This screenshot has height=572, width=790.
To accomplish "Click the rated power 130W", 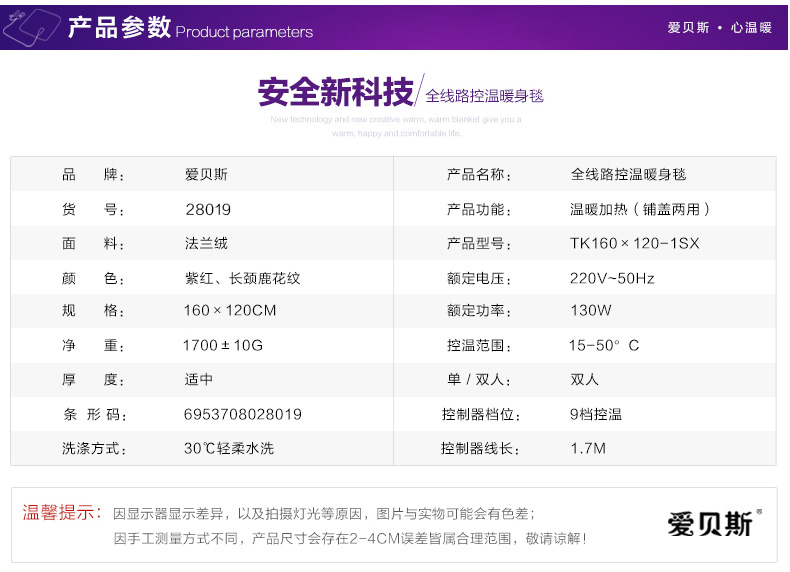I will [591, 310].
